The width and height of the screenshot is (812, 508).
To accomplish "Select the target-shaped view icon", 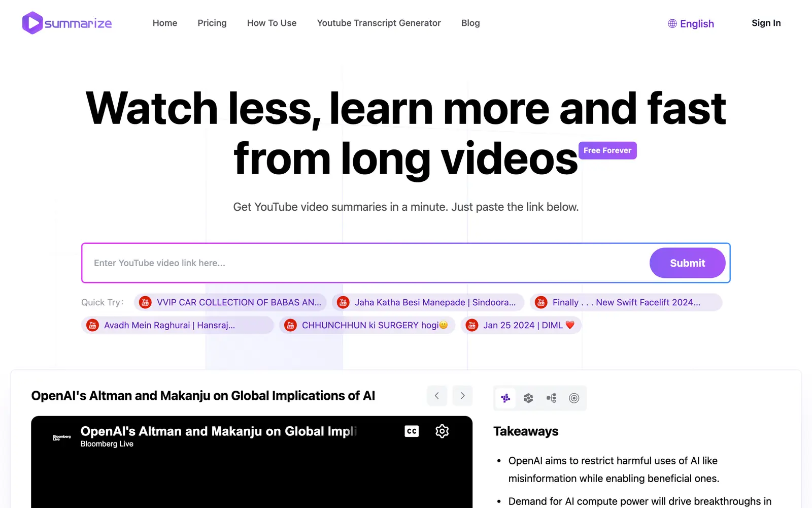I will [x=574, y=398].
